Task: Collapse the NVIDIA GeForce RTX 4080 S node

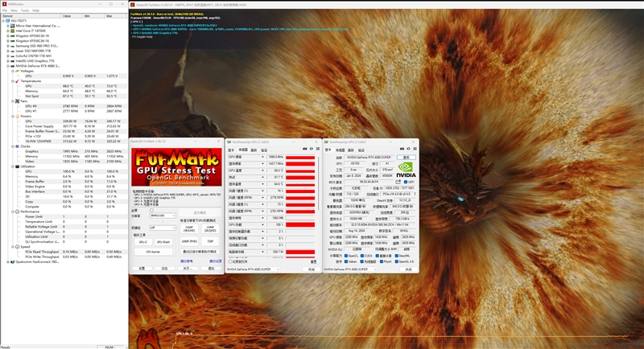Action: coord(8,66)
